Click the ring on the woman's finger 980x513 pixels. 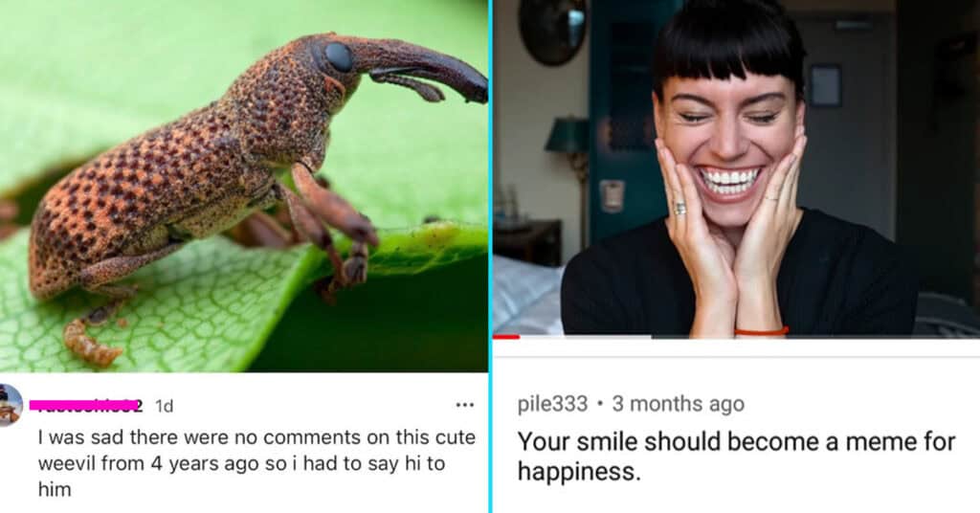coord(680,209)
